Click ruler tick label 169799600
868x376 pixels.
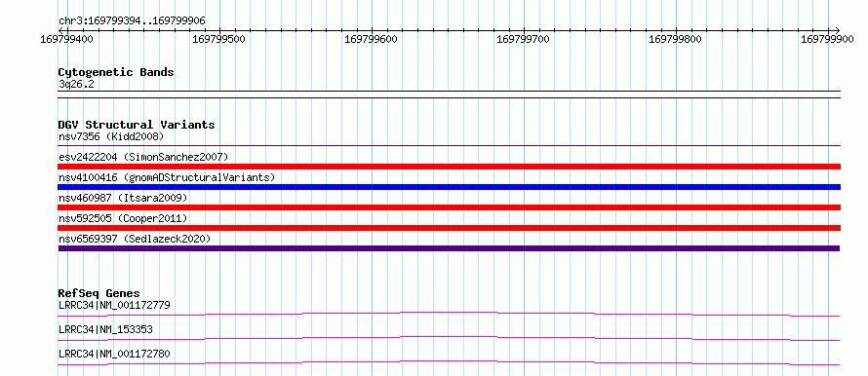tap(371, 39)
